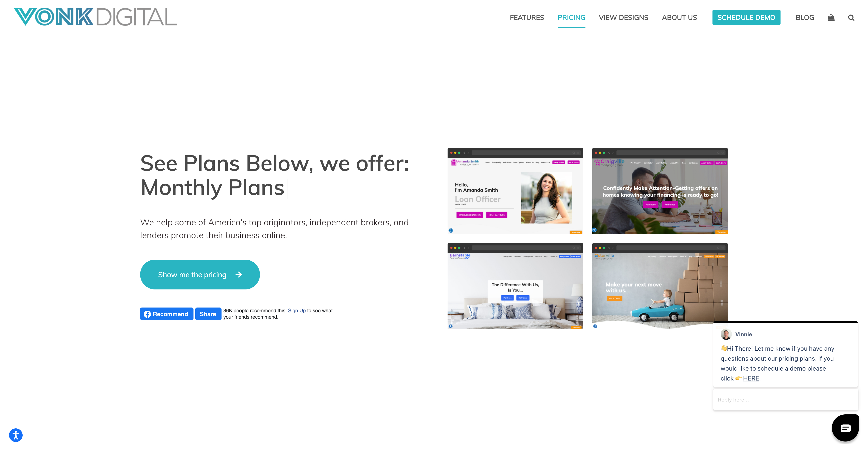Click the cart/bag icon in the navbar
The height and width of the screenshot is (451, 868).
[x=831, y=17]
